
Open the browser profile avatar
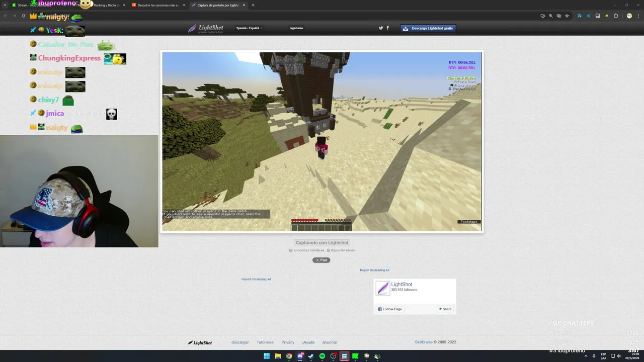tap(629, 16)
